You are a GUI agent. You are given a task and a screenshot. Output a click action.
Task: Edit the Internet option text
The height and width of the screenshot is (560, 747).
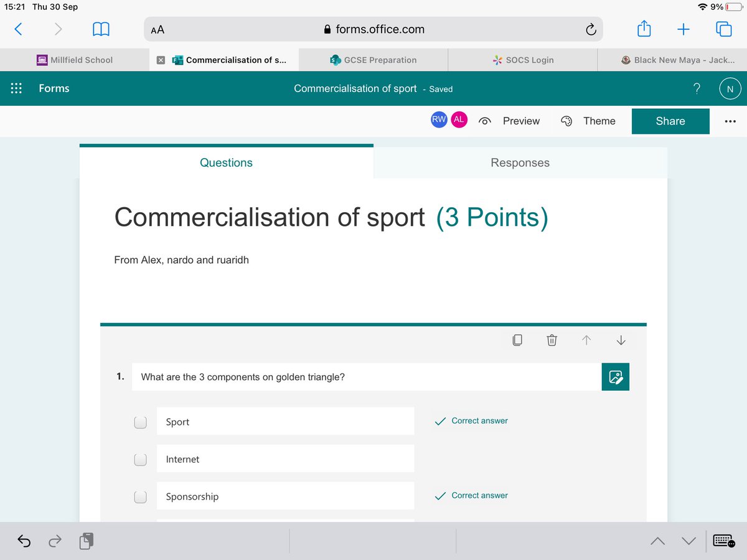[285, 459]
